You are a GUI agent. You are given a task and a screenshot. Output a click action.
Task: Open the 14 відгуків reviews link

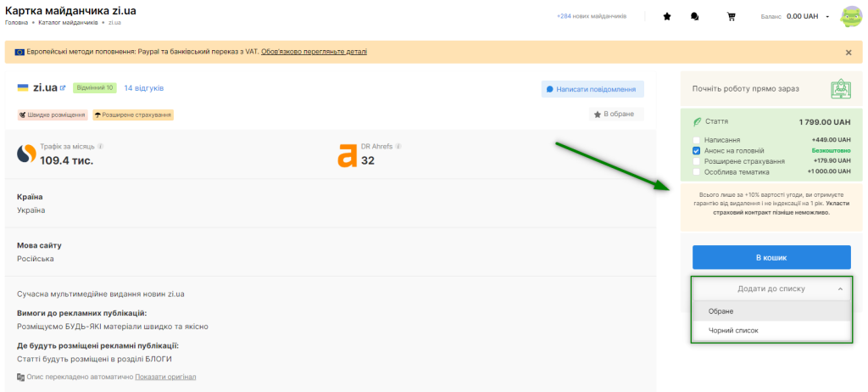[143, 88]
